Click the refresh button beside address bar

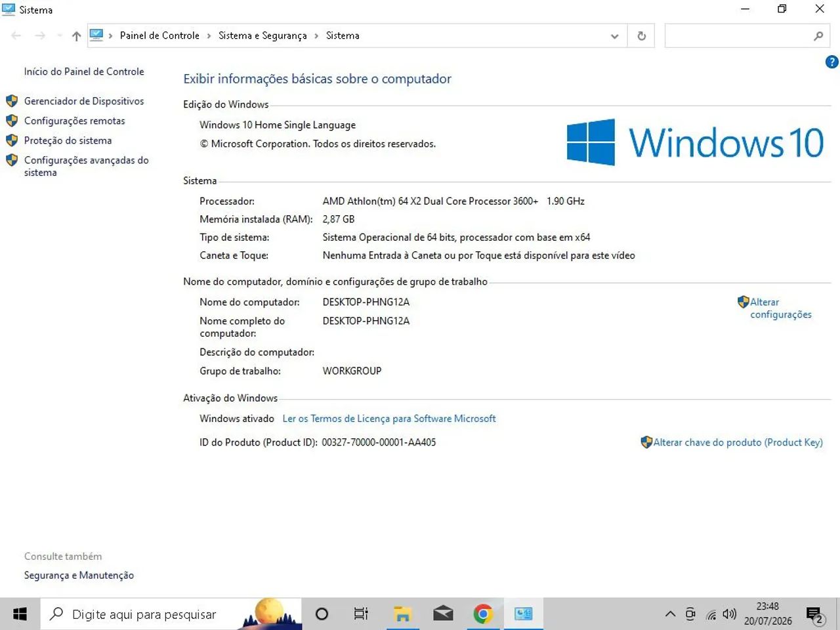tap(641, 36)
